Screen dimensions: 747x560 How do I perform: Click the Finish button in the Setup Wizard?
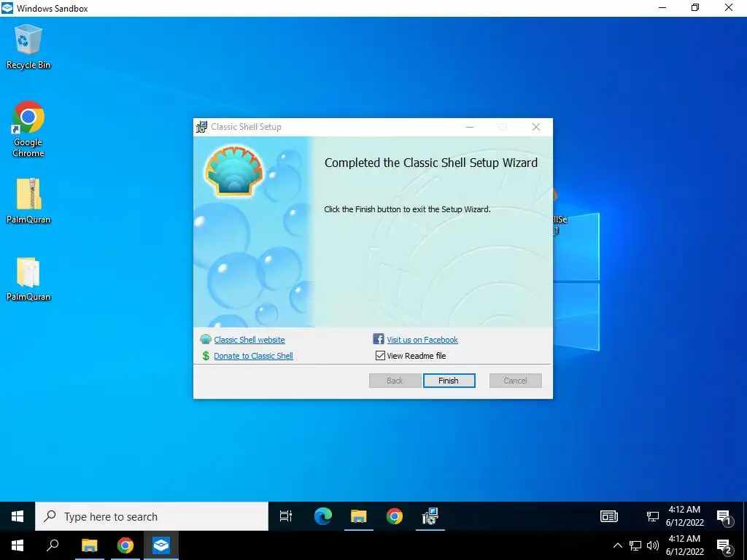[x=449, y=381]
